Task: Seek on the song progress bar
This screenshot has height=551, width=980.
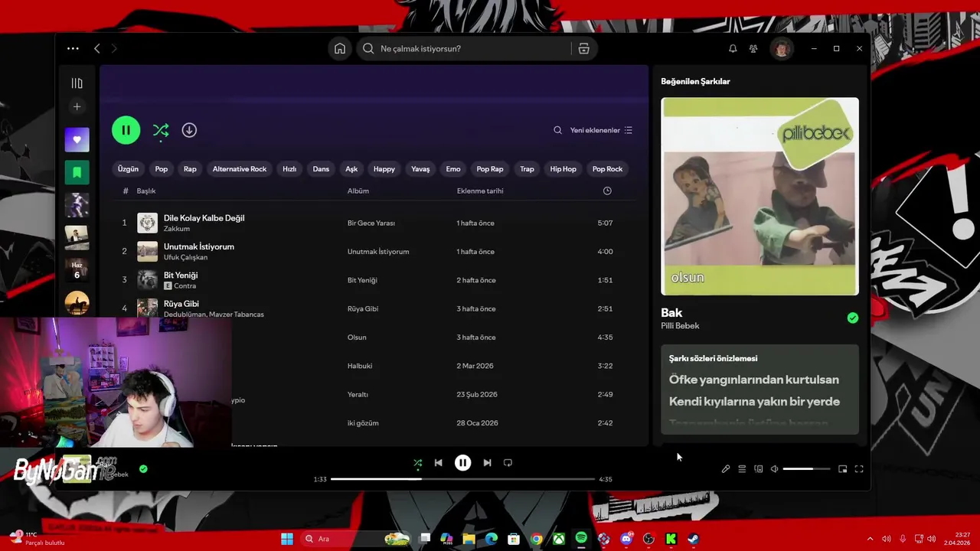Action: click(x=462, y=479)
